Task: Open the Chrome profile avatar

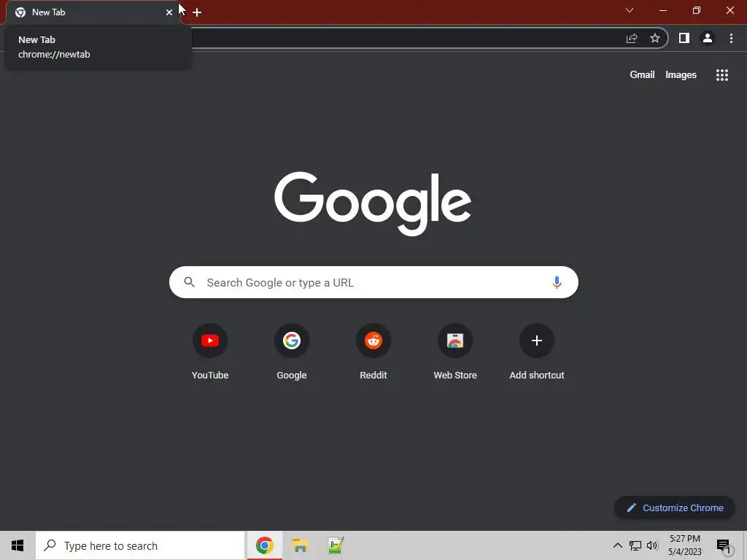Action: pyautogui.click(x=708, y=38)
